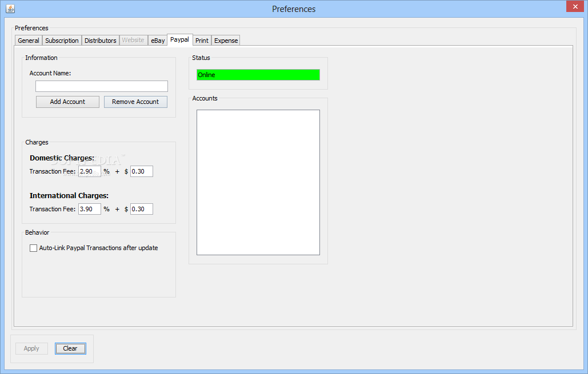Enable Auto-Link Paypal Transactions after update

(x=33, y=248)
